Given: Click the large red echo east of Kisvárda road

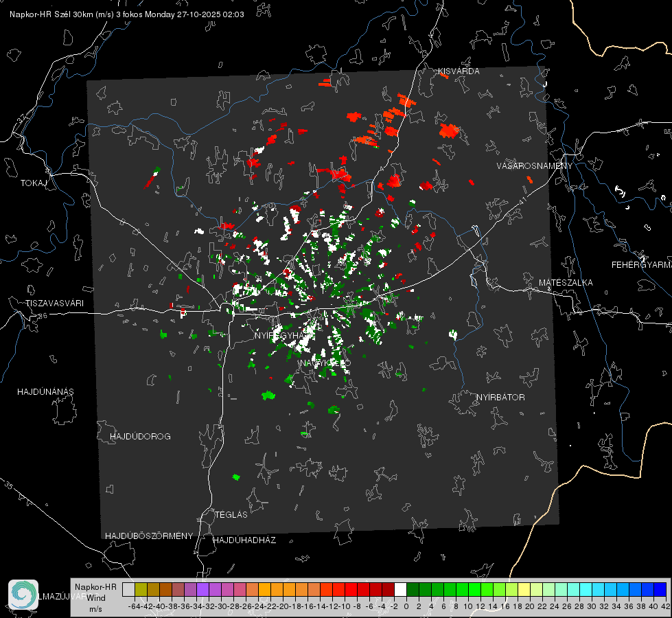Looking at the screenshot, I should [449, 130].
